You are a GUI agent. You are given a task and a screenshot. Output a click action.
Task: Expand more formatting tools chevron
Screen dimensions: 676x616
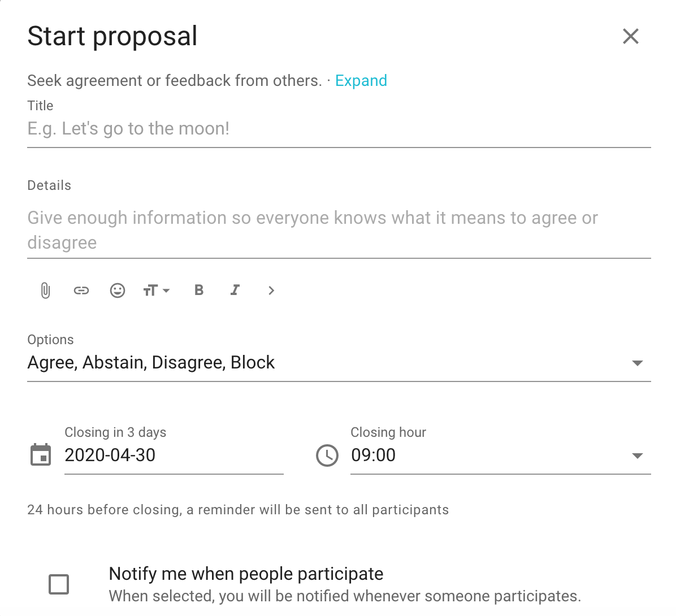[x=271, y=290]
